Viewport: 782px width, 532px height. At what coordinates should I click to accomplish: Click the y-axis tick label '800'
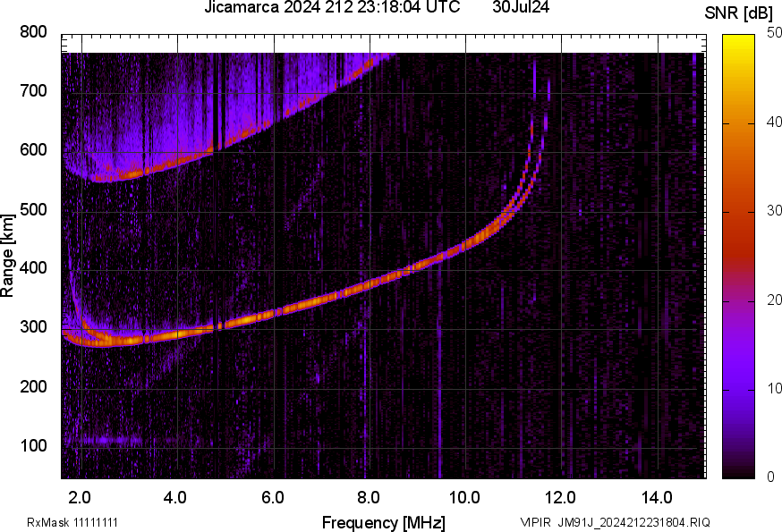pos(33,32)
